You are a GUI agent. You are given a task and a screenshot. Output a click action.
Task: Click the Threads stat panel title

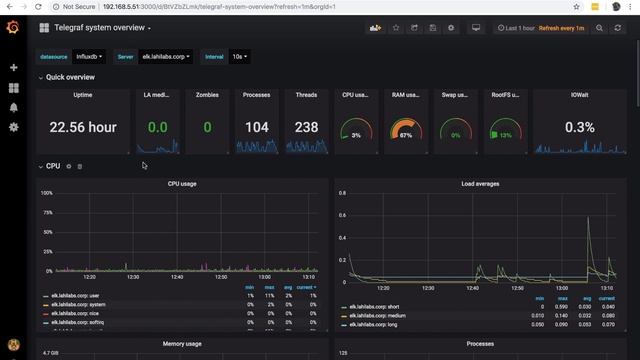coord(306,95)
